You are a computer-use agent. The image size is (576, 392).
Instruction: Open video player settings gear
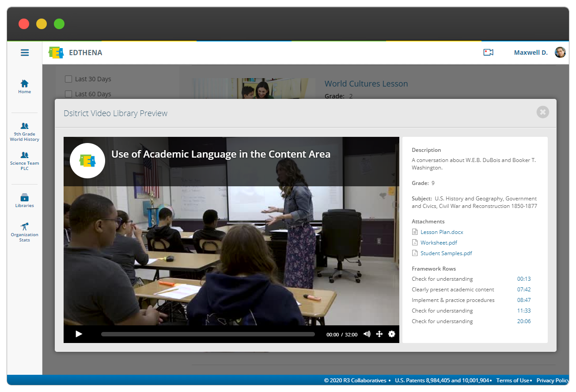pyautogui.click(x=391, y=334)
